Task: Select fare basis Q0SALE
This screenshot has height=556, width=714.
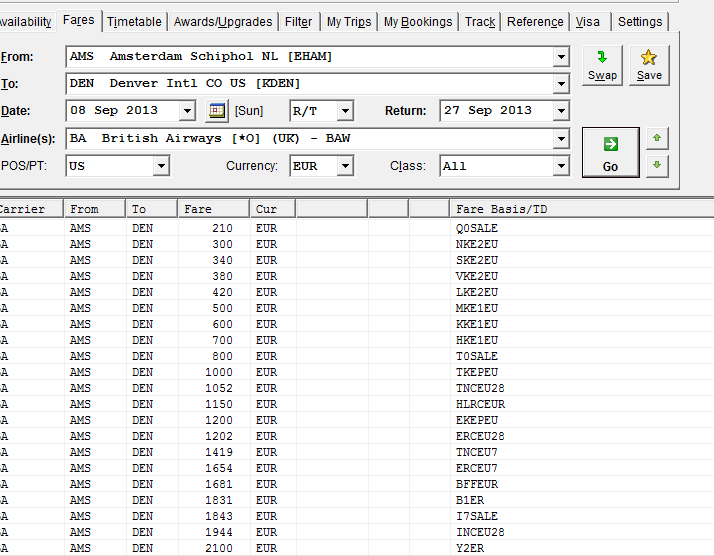Action: (476, 228)
